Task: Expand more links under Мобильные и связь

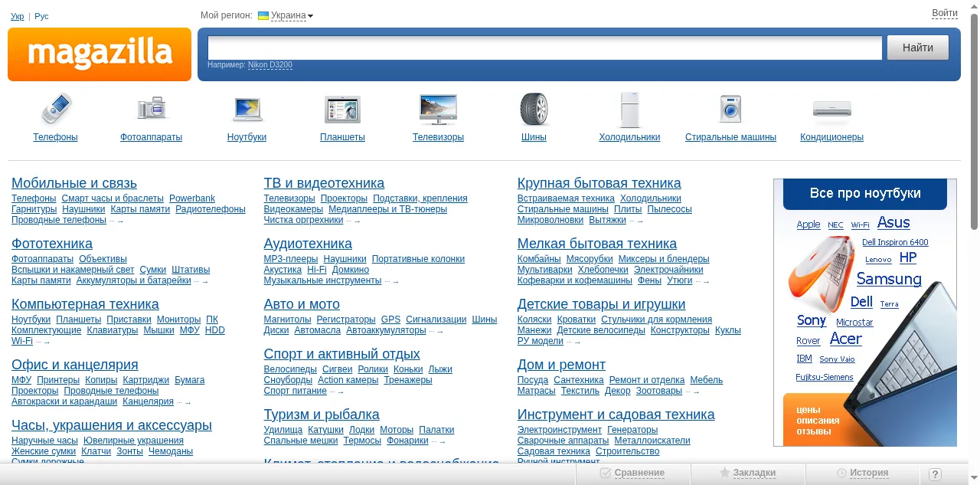Action: pyautogui.click(x=116, y=221)
